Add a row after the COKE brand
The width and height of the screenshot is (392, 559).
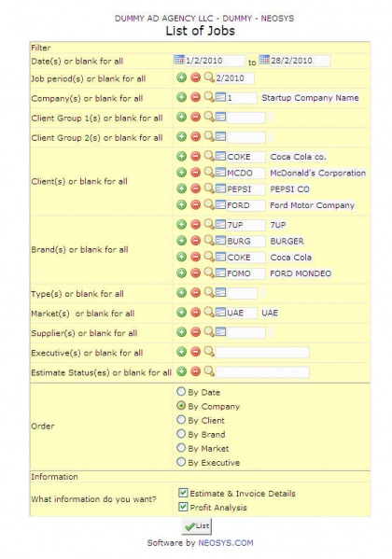[x=182, y=257]
